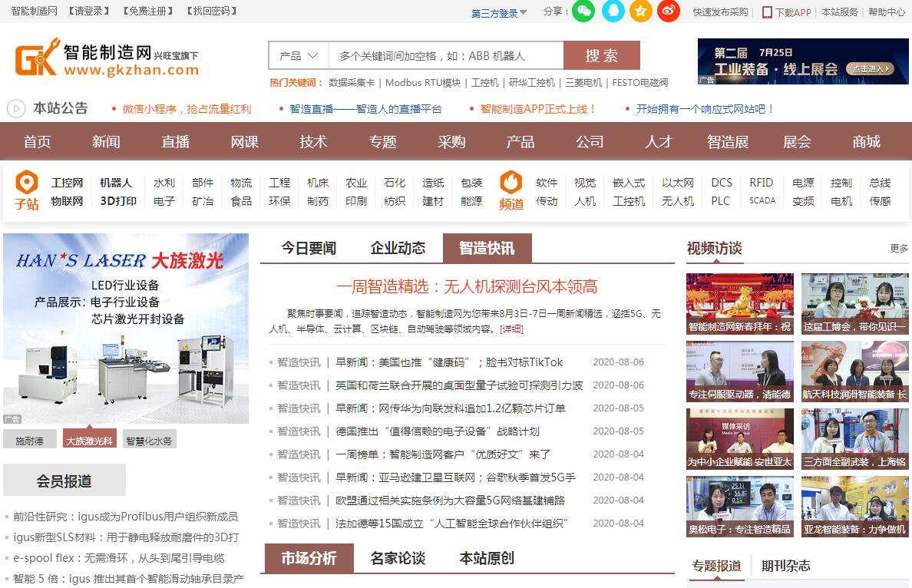Open the 一周智造精选 headline article
This screenshot has width=912, height=588.
pyautogui.click(x=467, y=287)
